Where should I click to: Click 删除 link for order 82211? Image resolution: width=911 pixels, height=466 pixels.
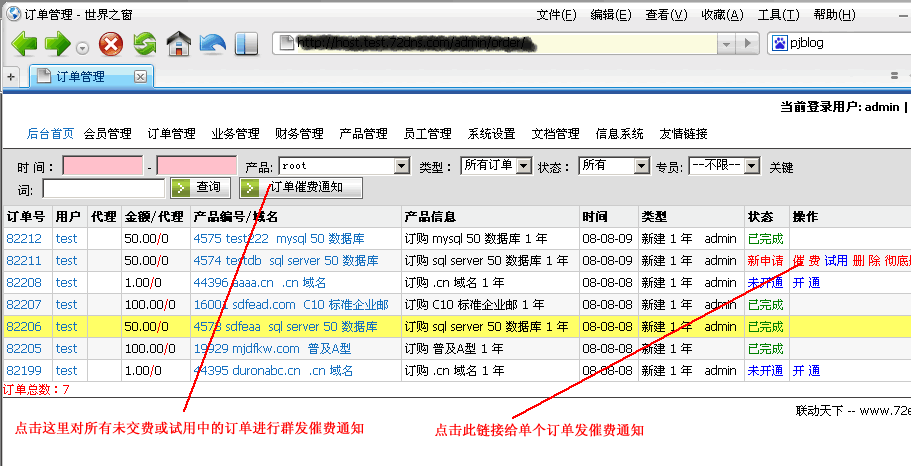point(866,260)
